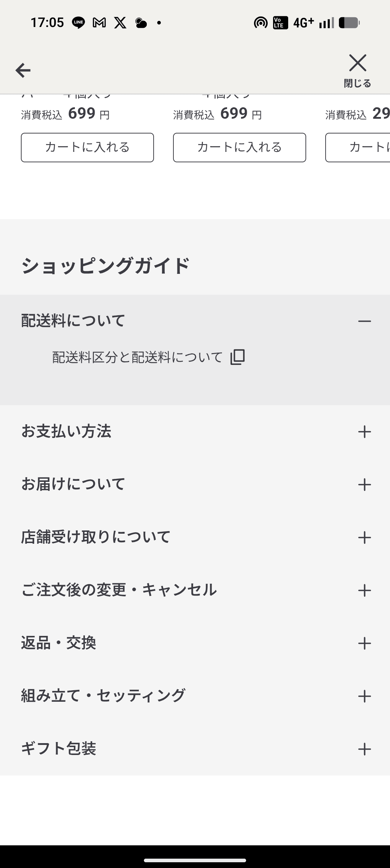Expand the ギフト包装 plus icon
The height and width of the screenshot is (868, 390).
[364, 749]
